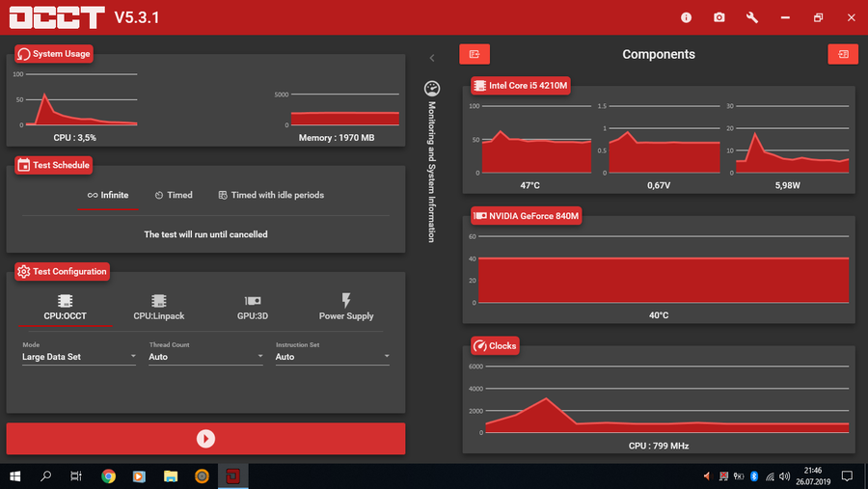Choose the CPU:OCCT test tab
868x489 pixels.
pos(66,308)
